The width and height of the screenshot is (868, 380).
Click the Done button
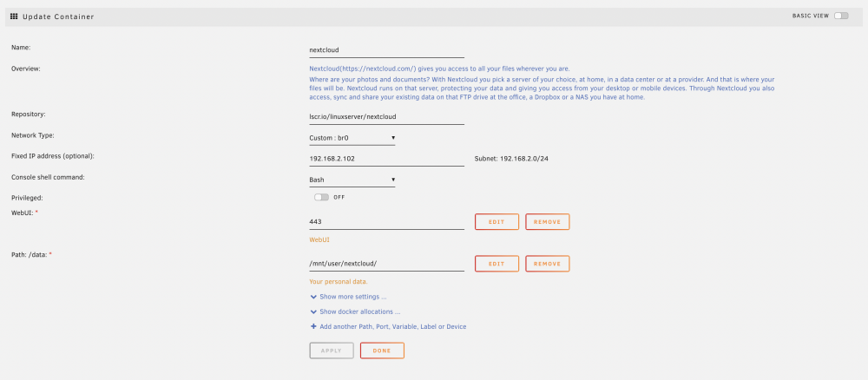[x=382, y=351]
